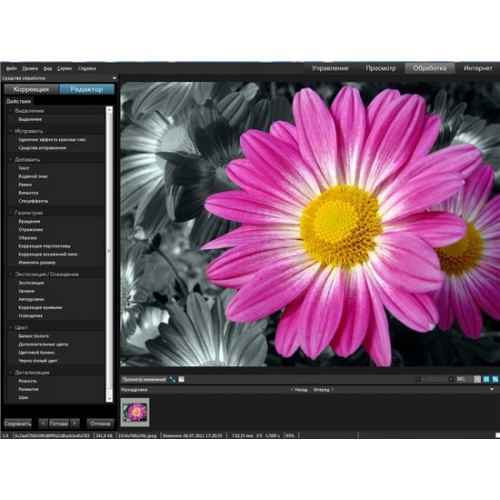Image resolution: width=500 pixels, height=500 pixels.
Task: Open the Сервис menu
Action: click(65, 68)
